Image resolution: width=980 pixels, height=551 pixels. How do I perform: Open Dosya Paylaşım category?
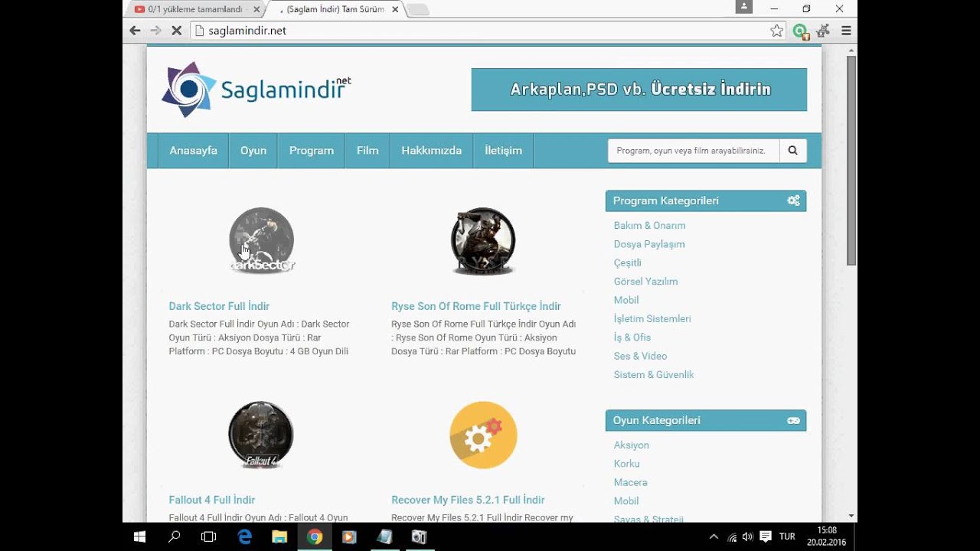click(x=649, y=244)
